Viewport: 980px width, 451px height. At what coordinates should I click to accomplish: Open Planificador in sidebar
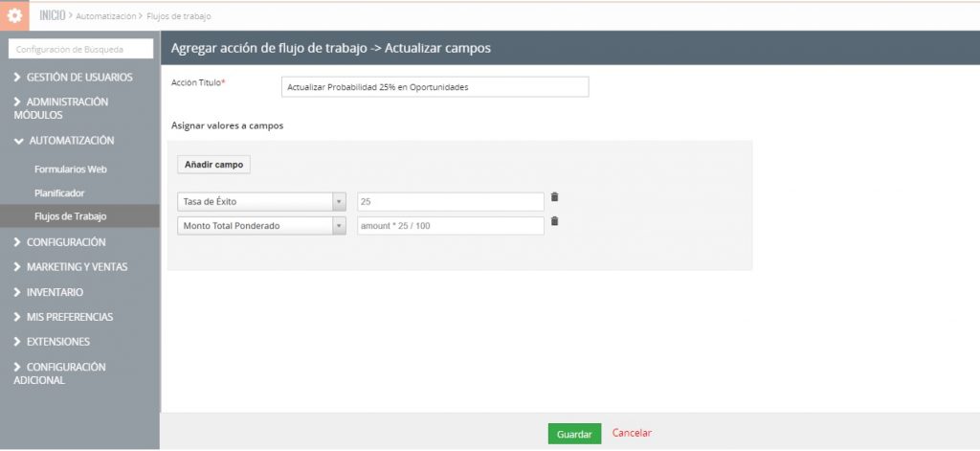59,192
